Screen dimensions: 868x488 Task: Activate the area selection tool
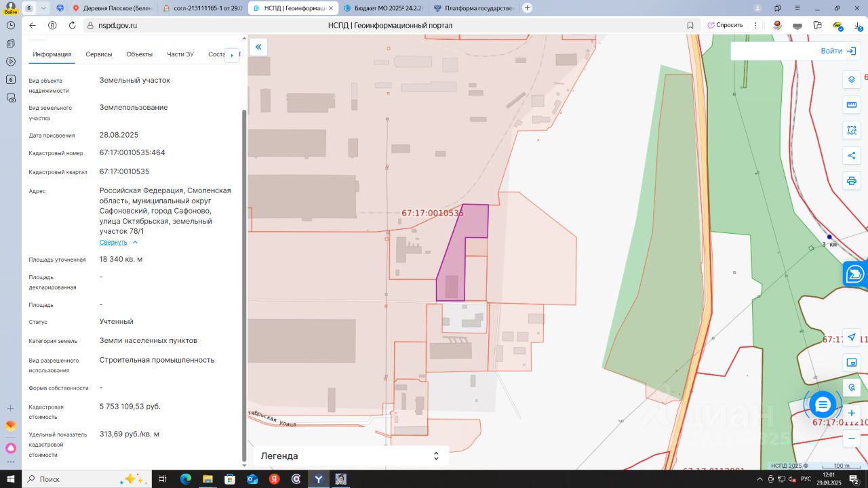point(852,130)
